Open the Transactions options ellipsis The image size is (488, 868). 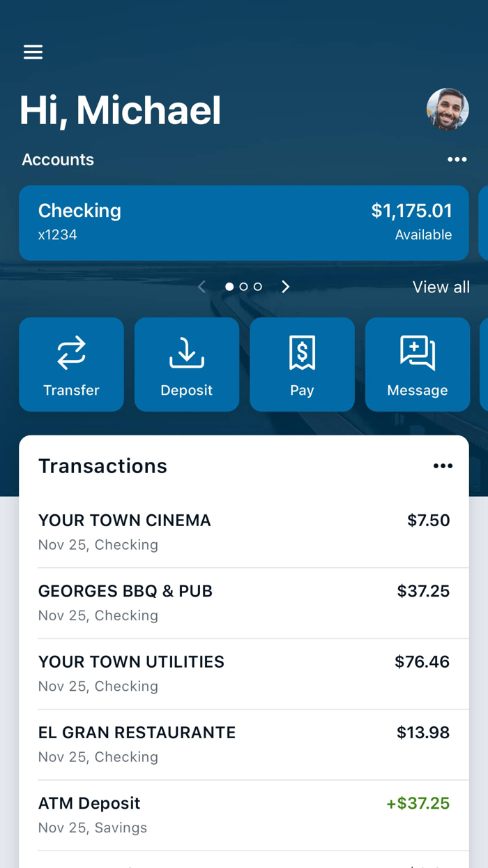pos(443,466)
